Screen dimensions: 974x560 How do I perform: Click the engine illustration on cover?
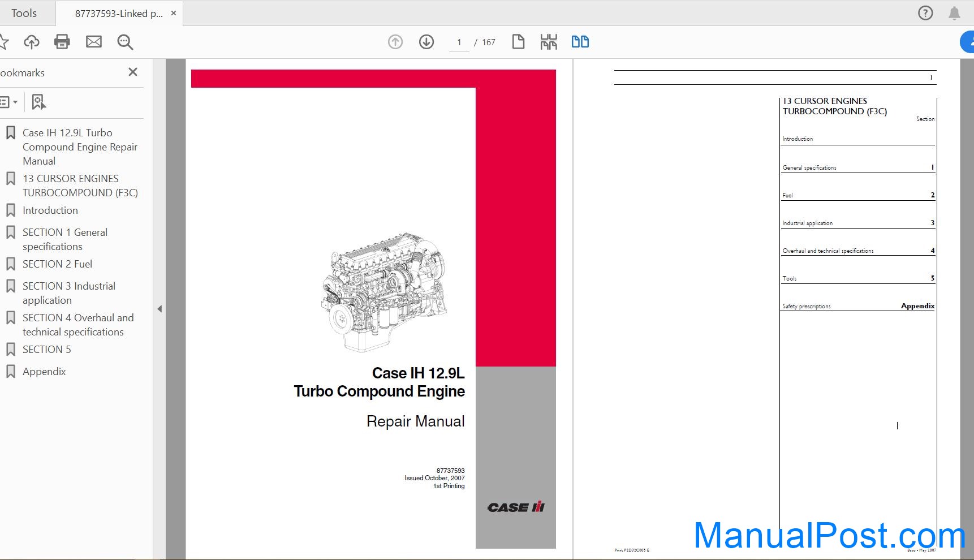pos(385,291)
